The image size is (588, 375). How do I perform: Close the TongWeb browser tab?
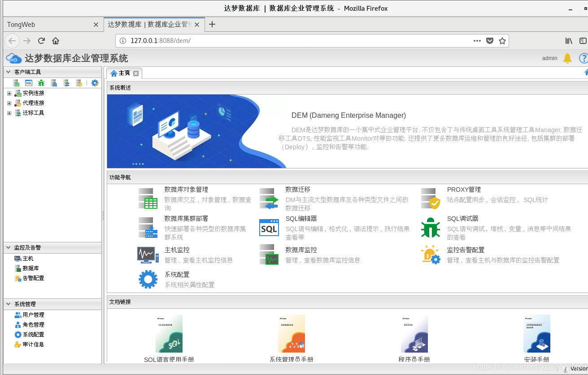click(96, 25)
